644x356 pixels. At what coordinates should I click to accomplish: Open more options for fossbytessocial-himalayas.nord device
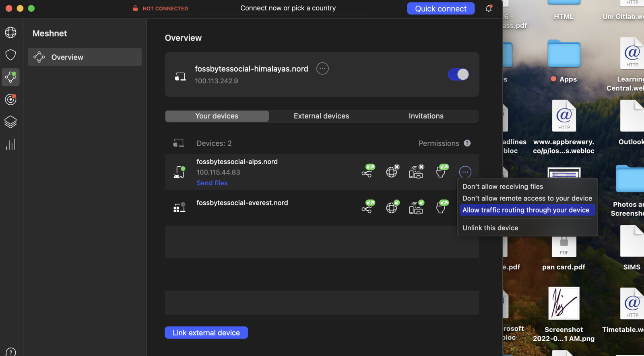[x=322, y=69]
